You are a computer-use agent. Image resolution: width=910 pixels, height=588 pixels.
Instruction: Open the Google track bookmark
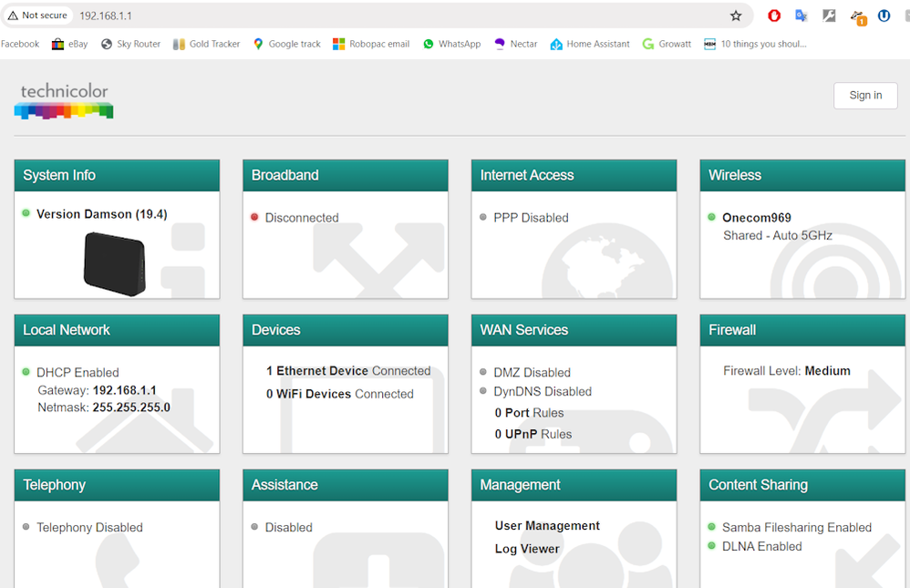click(x=286, y=44)
